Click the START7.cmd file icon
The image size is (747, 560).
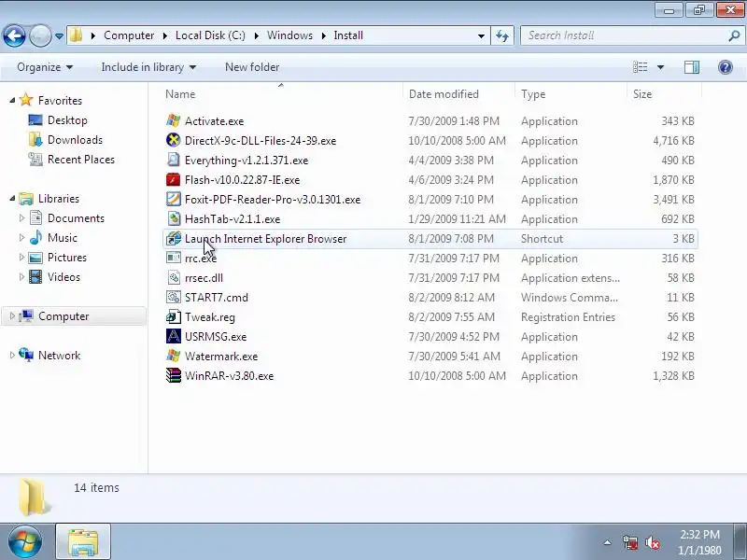pos(174,297)
